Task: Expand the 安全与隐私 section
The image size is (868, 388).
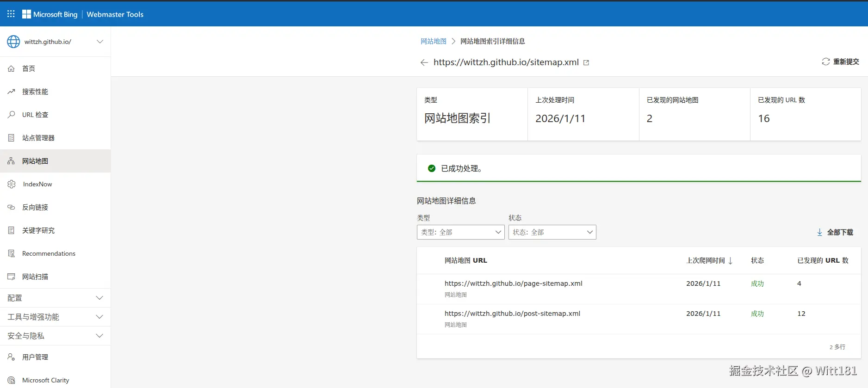Action: click(56, 336)
